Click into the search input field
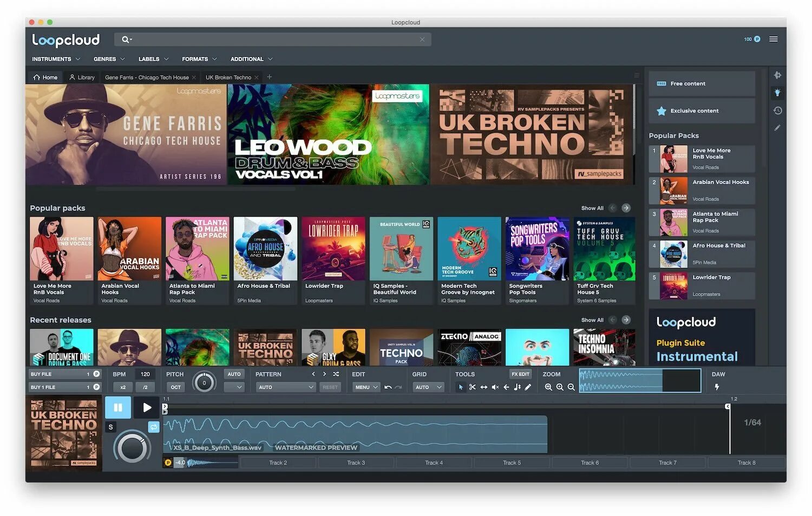This screenshot has height=516, width=812. click(273, 39)
